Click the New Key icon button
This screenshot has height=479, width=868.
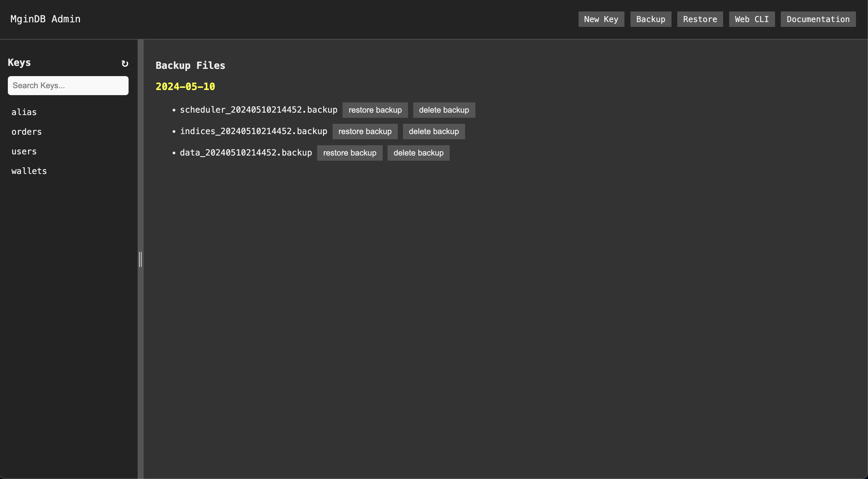coord(601,19)
